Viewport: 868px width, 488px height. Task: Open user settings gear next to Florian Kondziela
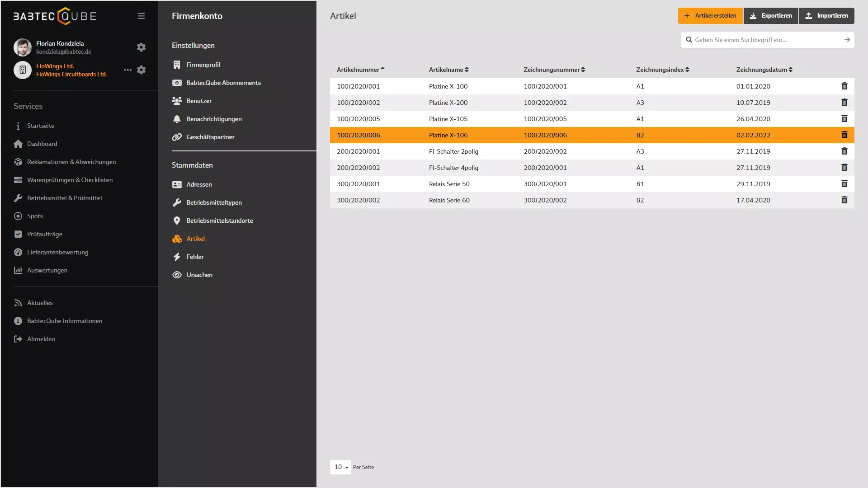coord(141,47)
